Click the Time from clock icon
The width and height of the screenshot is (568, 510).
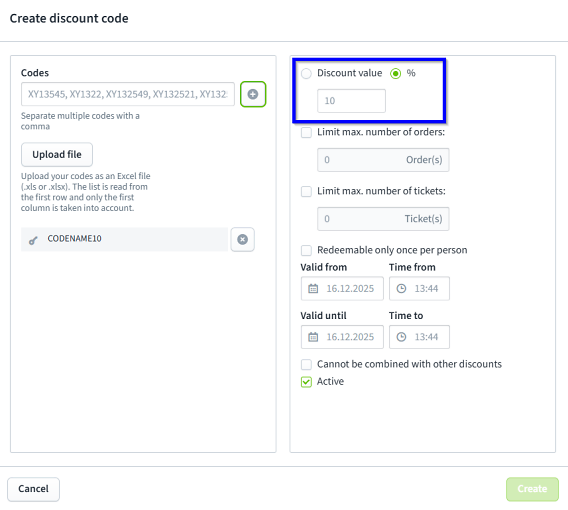point(401,288)
